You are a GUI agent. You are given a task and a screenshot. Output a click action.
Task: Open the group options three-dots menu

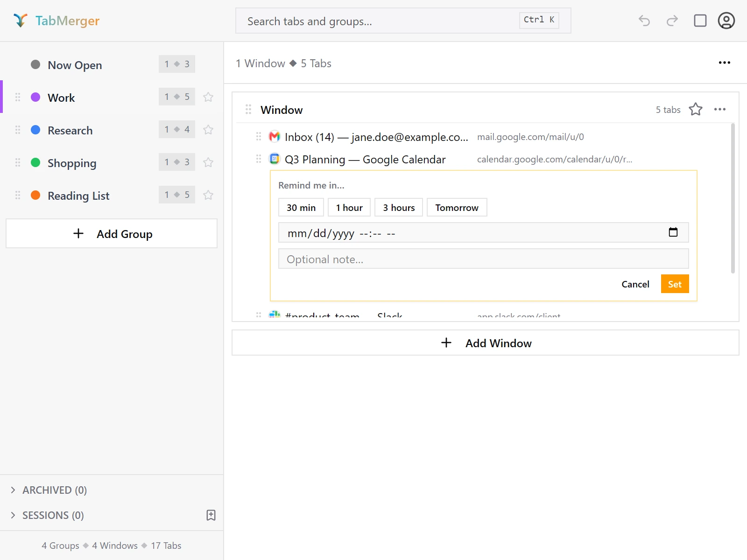click(725, 63)
